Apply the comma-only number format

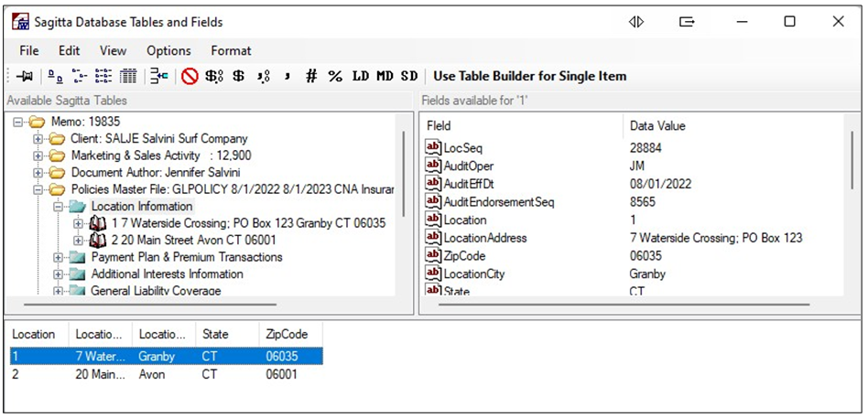pos(287,77)
